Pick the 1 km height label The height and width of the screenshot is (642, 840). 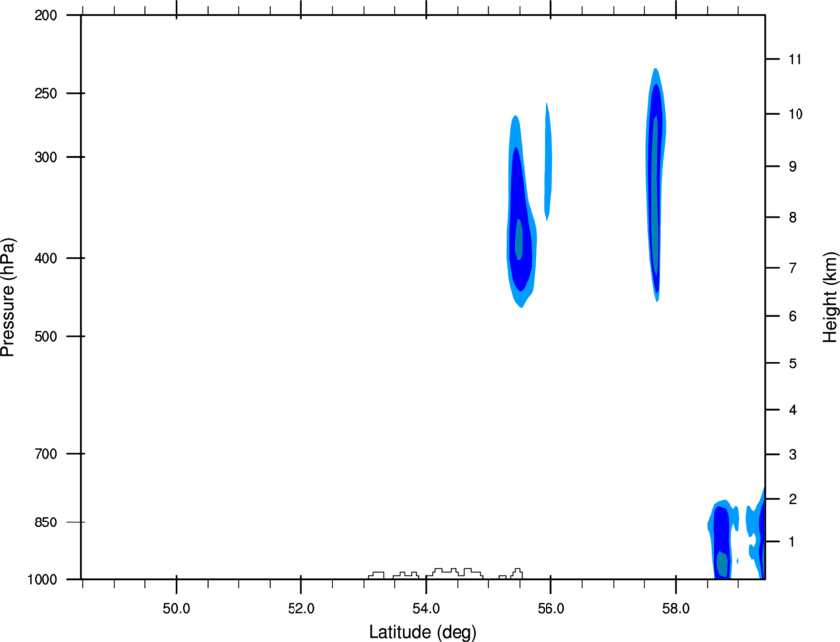[793, 542]
